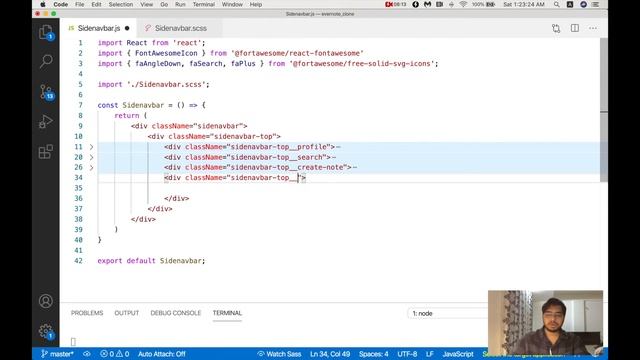Open the Edit menu
Viewport: 640px width, 360px height.
coord(96,4)
